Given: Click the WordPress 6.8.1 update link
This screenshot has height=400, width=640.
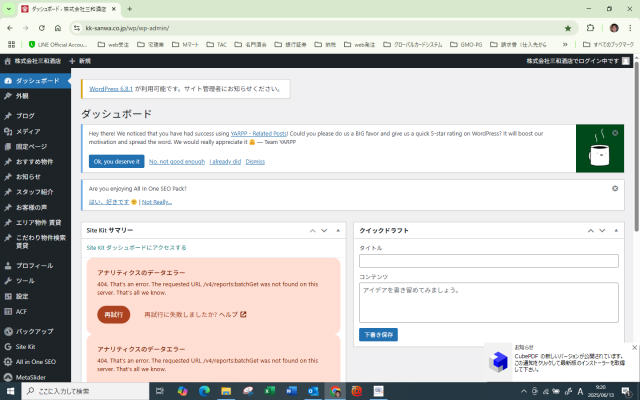Looking at the screenshot, I should pyautogui.click(x=111, y=89).
